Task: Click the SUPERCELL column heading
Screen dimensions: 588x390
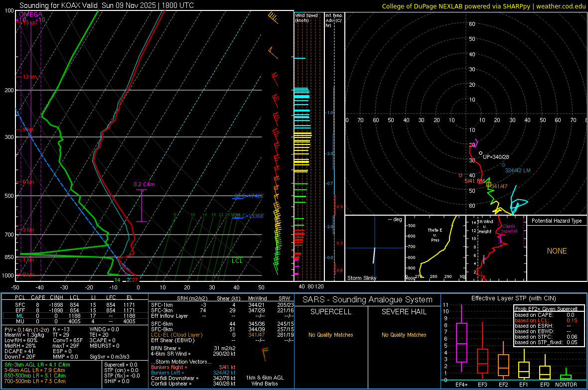Action: click(x=331, y=312)
